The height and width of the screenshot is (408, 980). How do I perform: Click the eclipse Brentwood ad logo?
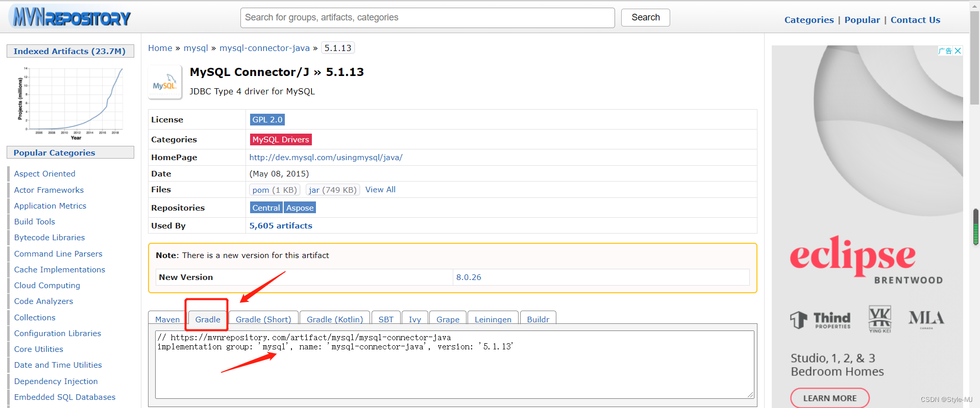coord(866,260)
